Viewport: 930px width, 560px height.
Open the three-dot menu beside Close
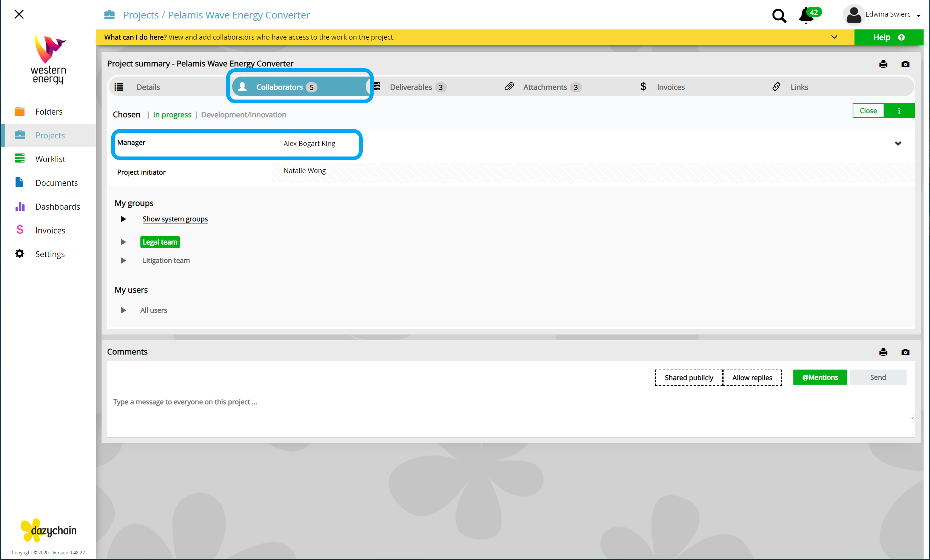899,111
